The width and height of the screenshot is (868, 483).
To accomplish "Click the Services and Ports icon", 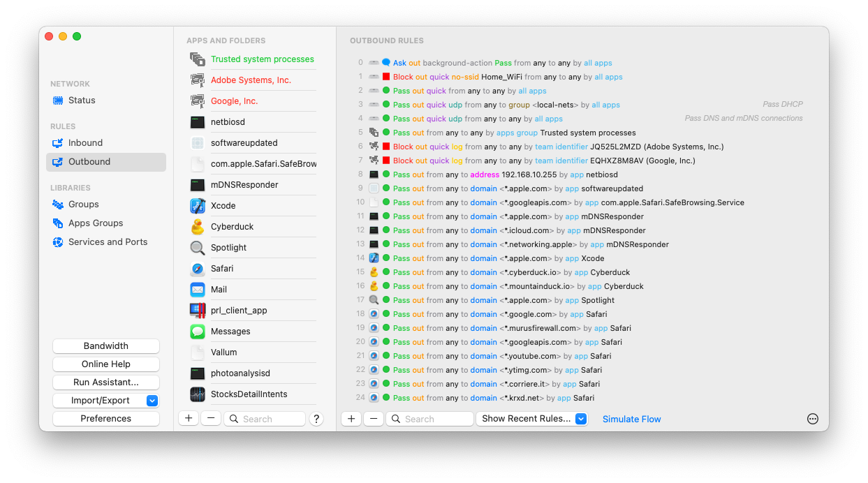I will [58, 242].
